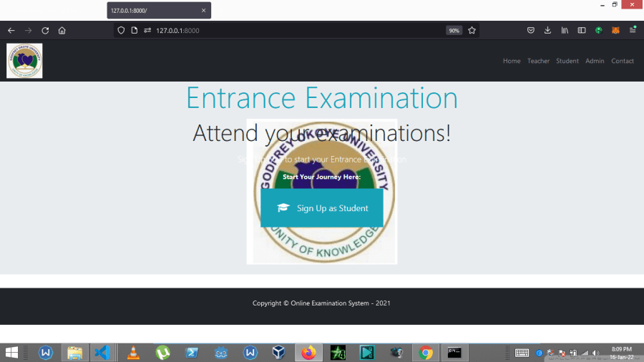Open Google Chrome from the taskbar

coord(426,353)
